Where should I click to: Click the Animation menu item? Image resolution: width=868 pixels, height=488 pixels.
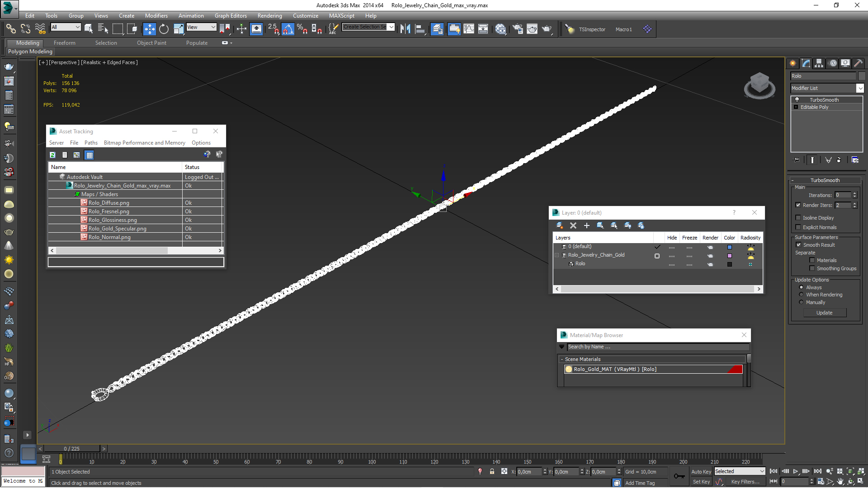click(x=191, y=15)
